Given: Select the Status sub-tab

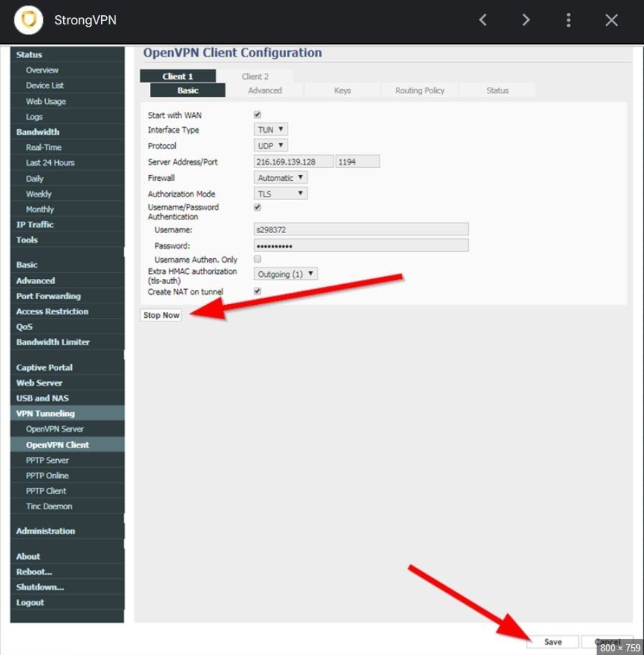Looking at the screenshot, I should coord(498,90).
